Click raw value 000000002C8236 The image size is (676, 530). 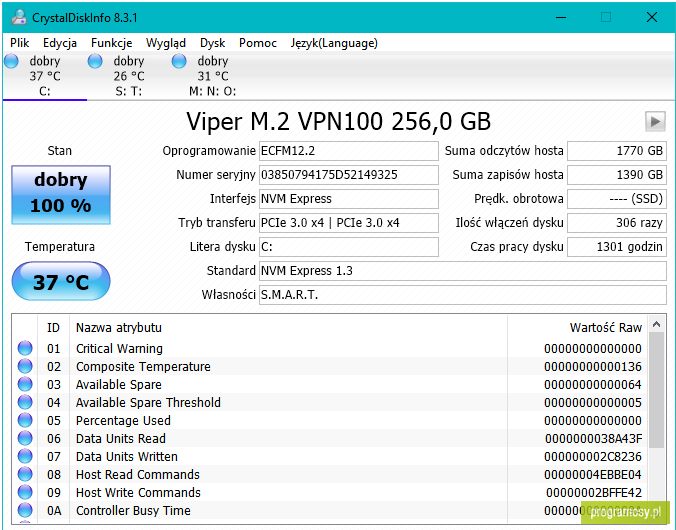pos(593,457)
